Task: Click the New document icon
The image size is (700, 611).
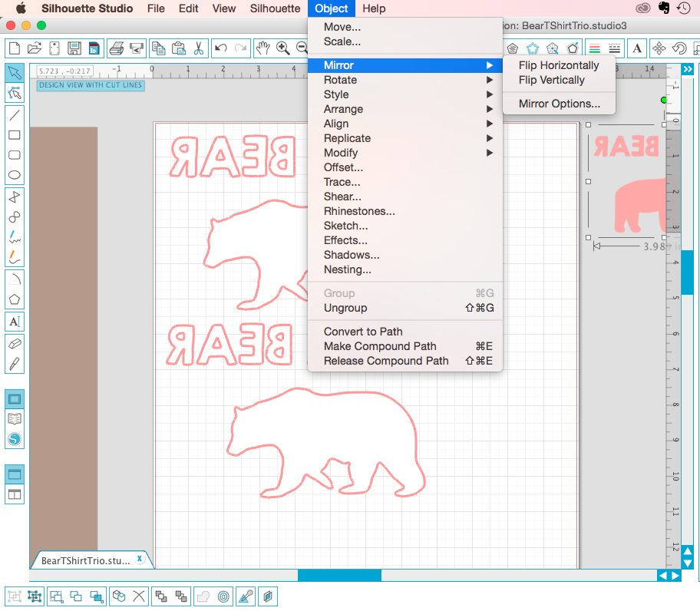Action: [x=15, y=48]
